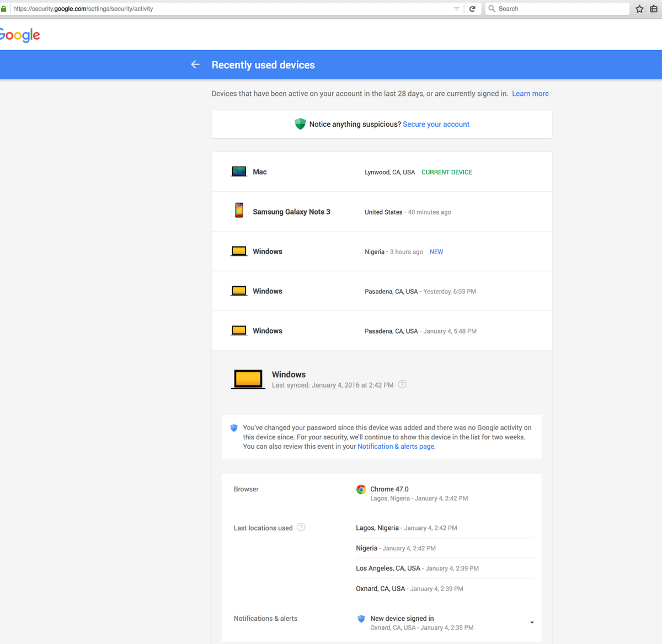This screenshot has height=644, width=662.
Task: Click the blue shield next to New device signed in
Action: pos(361,619)
